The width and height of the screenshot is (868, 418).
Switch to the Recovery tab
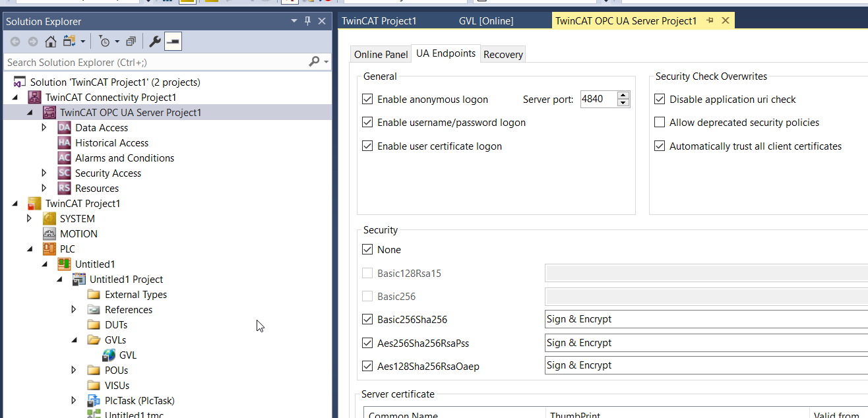click(x=503, y=54)
